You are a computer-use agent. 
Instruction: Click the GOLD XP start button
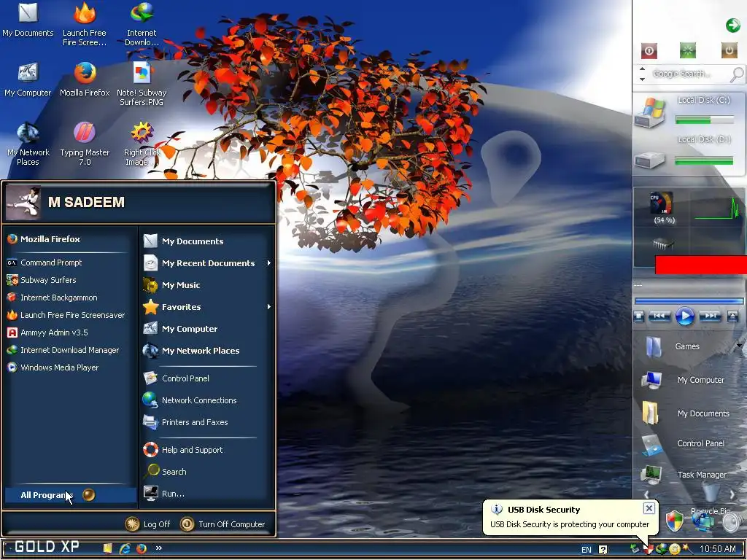(47, 547)
